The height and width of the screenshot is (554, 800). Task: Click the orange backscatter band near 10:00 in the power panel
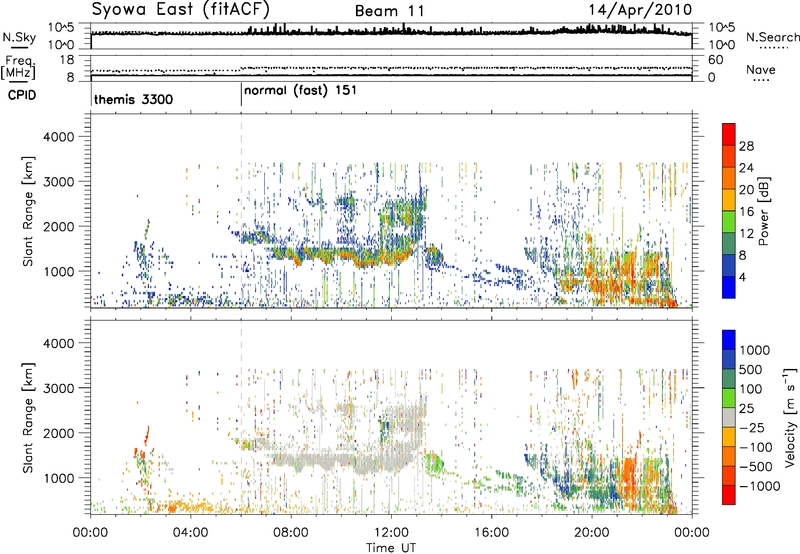[341, 254]
